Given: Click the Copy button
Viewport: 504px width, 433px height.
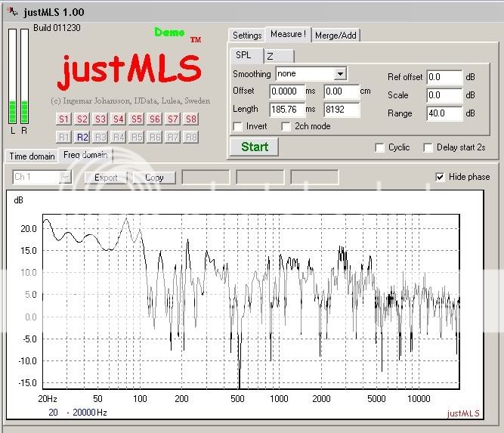Looking at the screenshot, I should point(154,178).
